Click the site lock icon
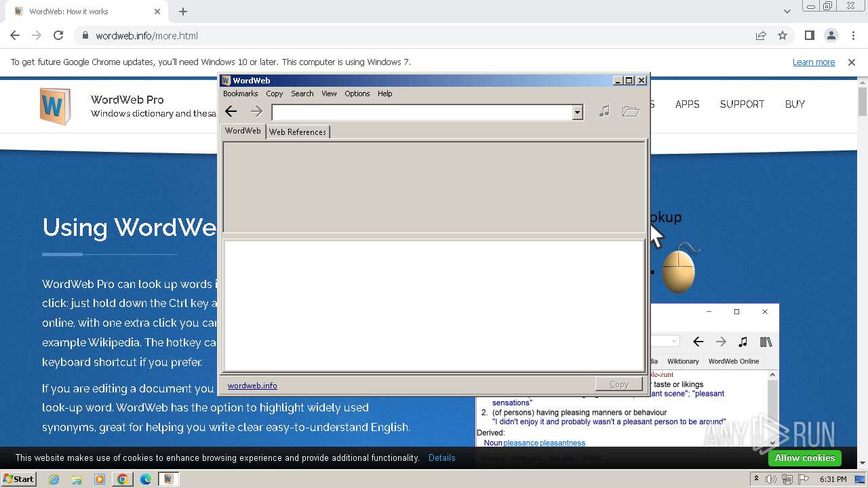 click(x=85, y=36)
